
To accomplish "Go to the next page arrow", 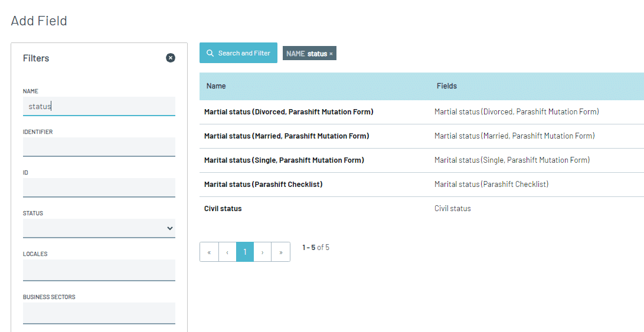I will click(x=263, y=252).
